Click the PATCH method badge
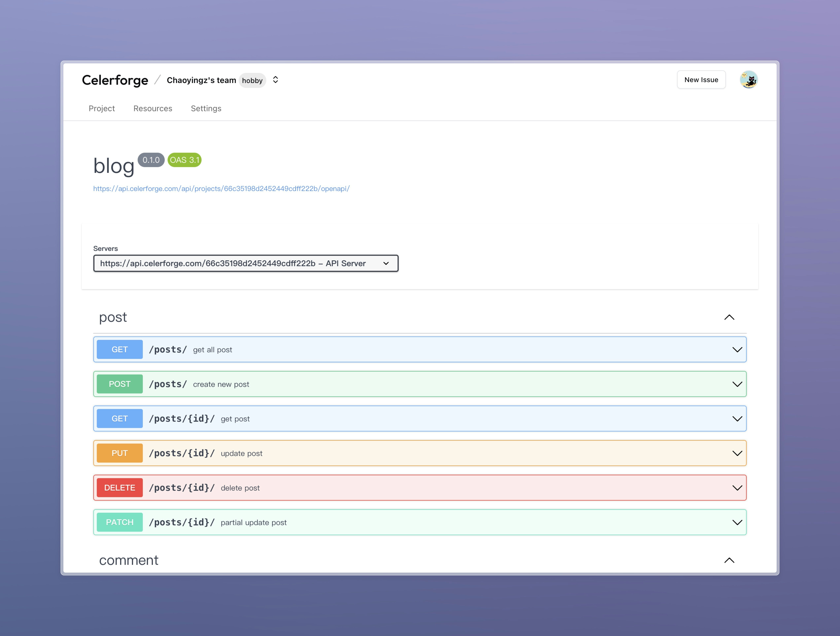This screenshot has width=840, height=636. tap(120, 522)
